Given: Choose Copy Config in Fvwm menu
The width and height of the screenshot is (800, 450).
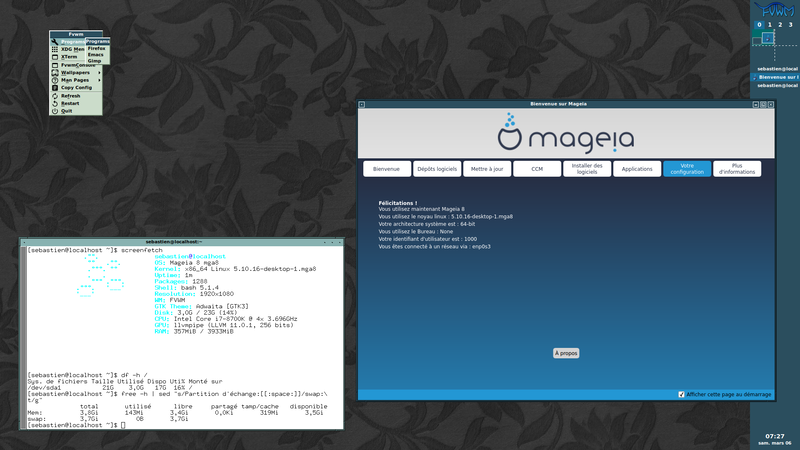Looking at the screenshot, I should (x=76, y=88).
